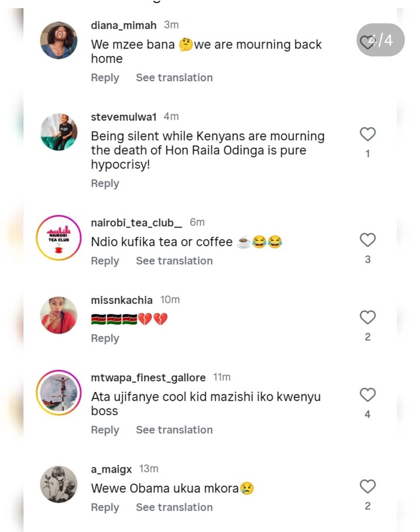The height and width of the screenshot is (532, 420).
Task: Heart the mtwapa_finest_gallore comment
Action: (367, 395)
